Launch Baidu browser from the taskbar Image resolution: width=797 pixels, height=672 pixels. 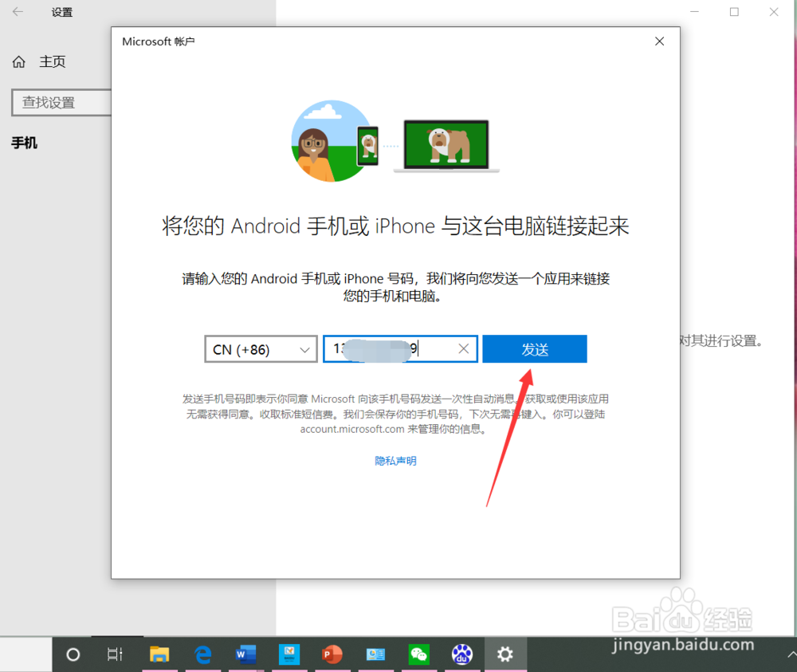[x=462, y=654]
